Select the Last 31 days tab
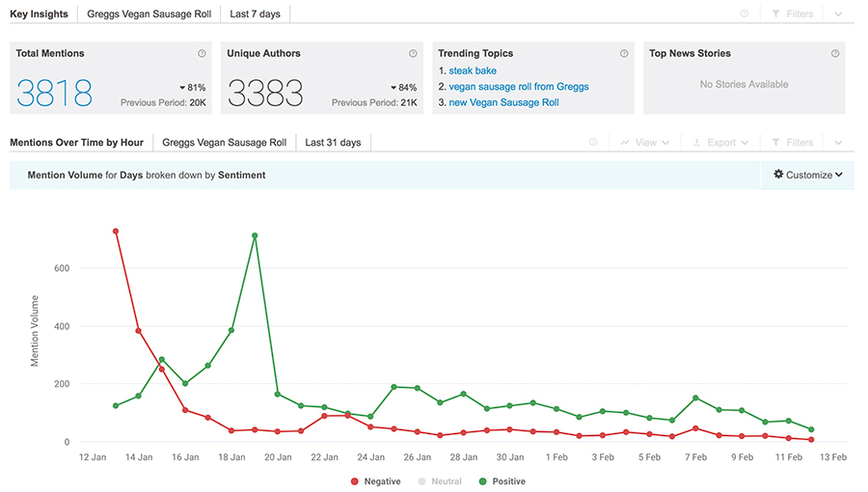This screenshot has width=868, height=492. [x=333, y=143]
